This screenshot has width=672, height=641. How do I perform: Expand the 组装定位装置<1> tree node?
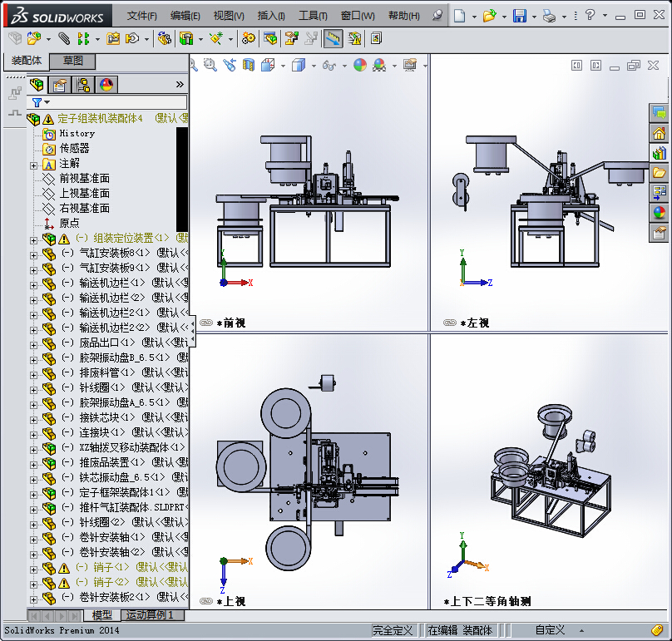click(33, 241)
